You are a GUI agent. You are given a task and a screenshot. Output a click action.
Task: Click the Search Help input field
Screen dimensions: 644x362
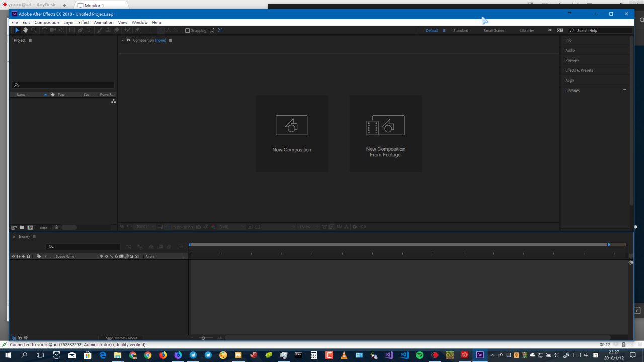point(601,31)
